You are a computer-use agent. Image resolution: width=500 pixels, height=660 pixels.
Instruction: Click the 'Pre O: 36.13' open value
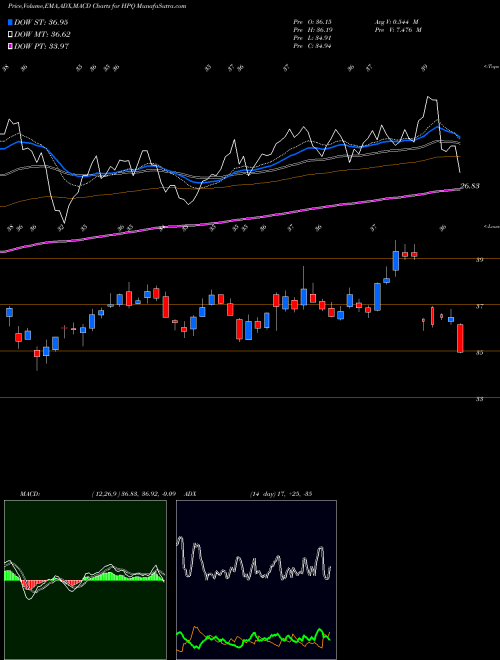pos(313,22)
